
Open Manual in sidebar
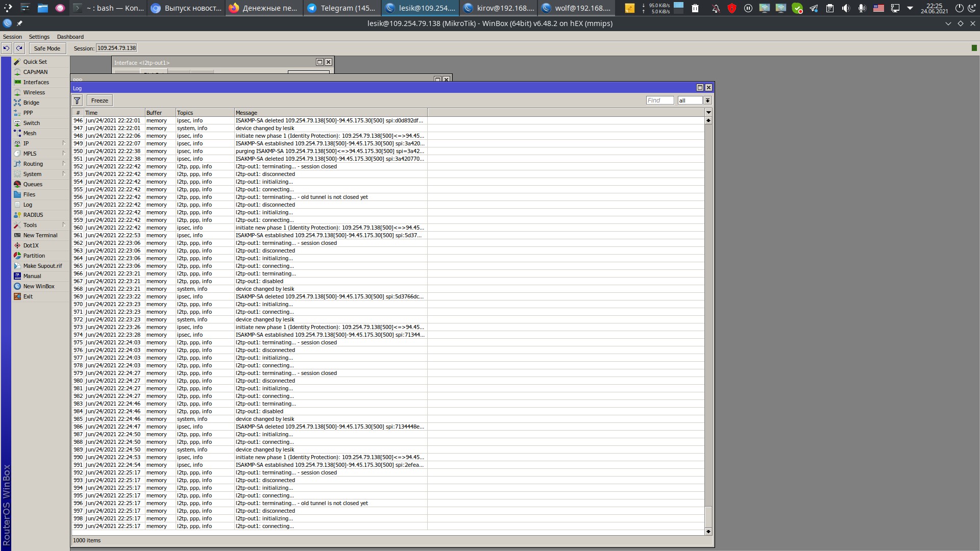click(x=32, y=276)
